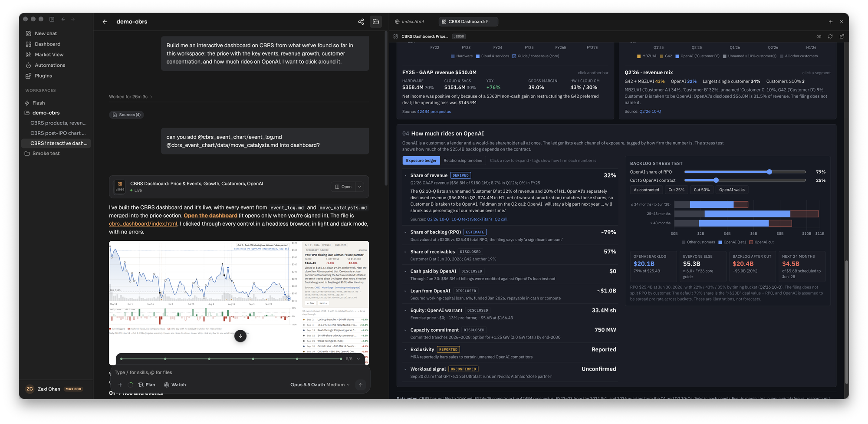Expand the 6/6 progress steps chevron

pyautogui.click(x=358, y=359)
